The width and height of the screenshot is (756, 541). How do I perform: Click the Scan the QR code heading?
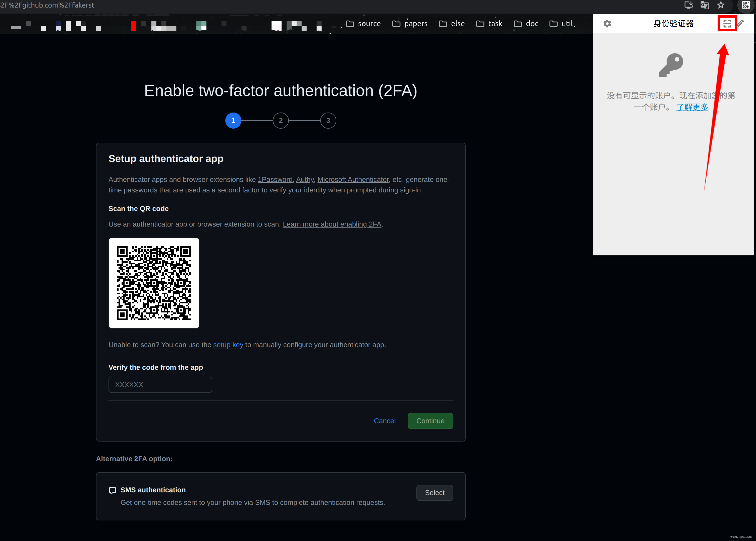coord(139,208)
